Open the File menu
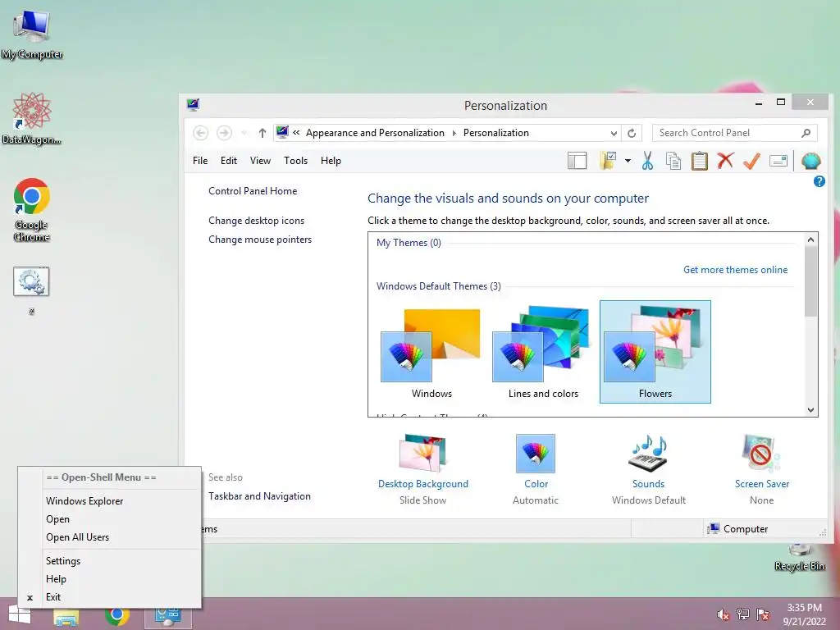Image resolution: width=840 pixels, height=630 pixels. tap(200, 161)
